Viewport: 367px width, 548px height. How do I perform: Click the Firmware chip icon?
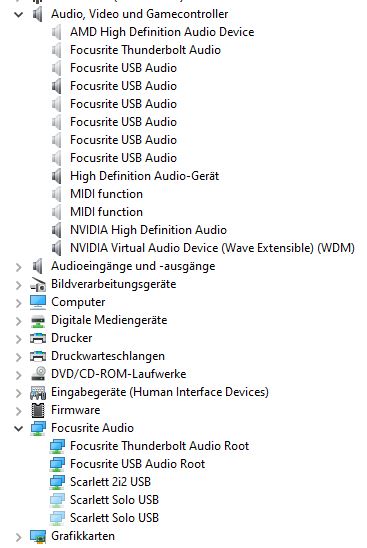pos(38,410)
